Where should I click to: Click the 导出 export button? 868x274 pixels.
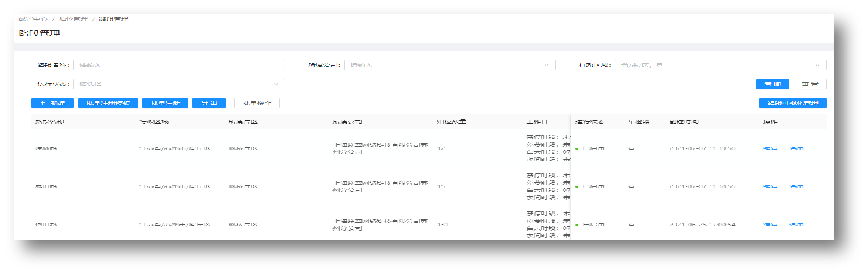(209, 103)
